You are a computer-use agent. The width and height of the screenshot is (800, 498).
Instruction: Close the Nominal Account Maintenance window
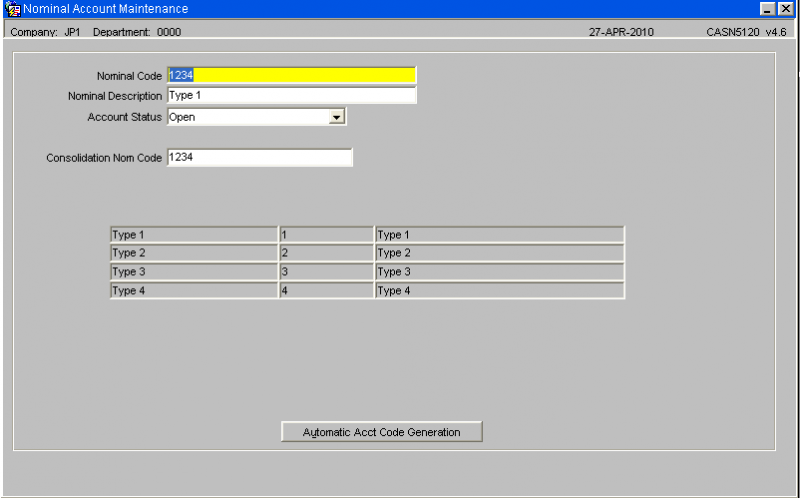pyautogui.click(x=786, y=9)
